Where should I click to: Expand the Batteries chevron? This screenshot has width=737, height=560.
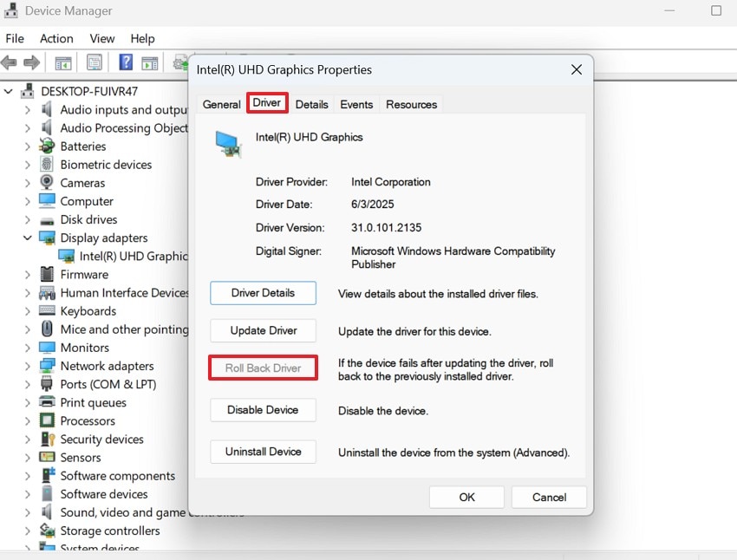tap(28, 147)
